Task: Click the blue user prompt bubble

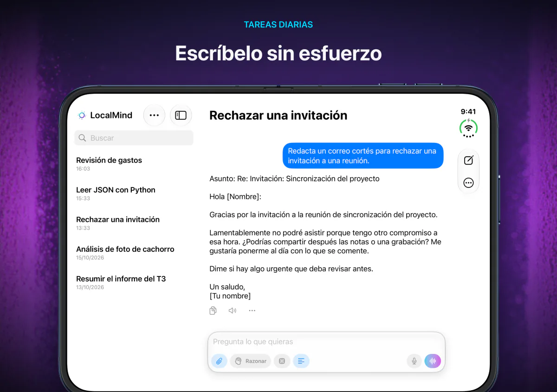Action: point(363,156)
